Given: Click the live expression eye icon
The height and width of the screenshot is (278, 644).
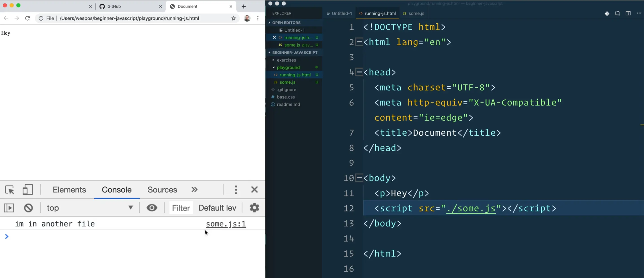Looking at the screenshot, I should pos(152,208).
